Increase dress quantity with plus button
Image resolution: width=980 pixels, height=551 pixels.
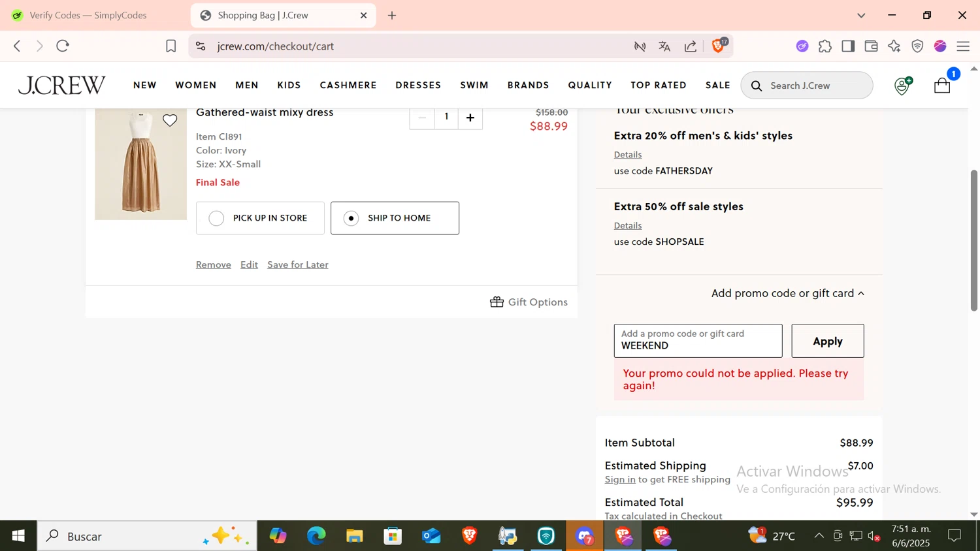click(470, 118)
